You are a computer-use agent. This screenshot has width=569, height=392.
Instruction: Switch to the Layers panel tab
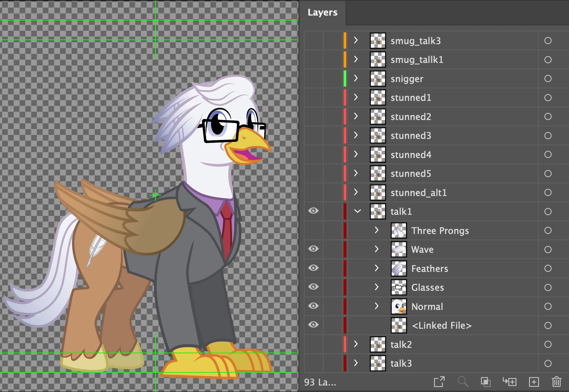(x=322, y=12)
